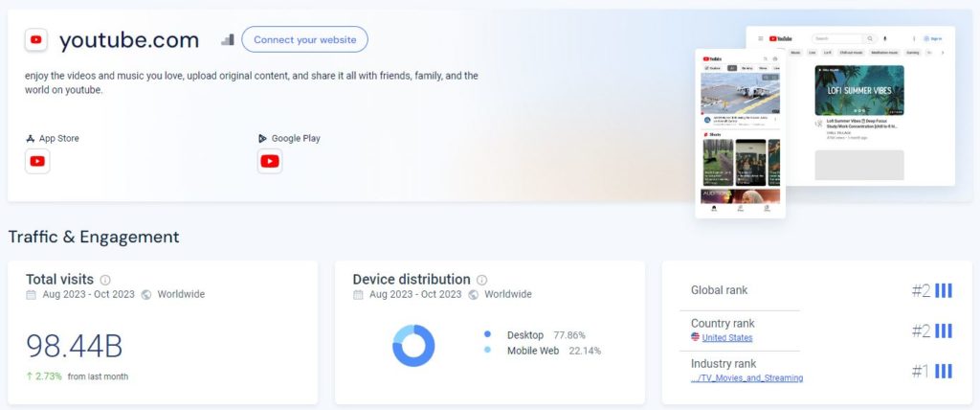Click the globe icon under Device distribution
Image resolution: width=980 pixels, height=410 pixels.
tap(473, 294)
